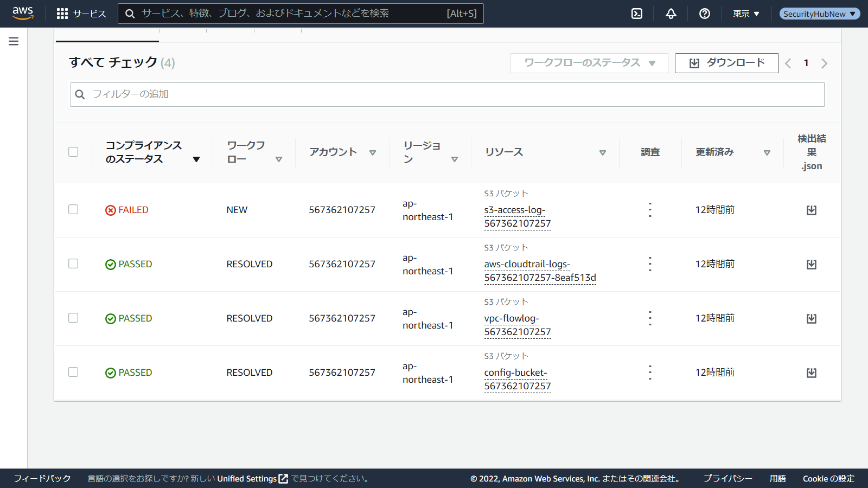The width and height of the screenshot is (868, 488).
Task: Download finding JSON for s3-access-log row
Action: (812, 210)
